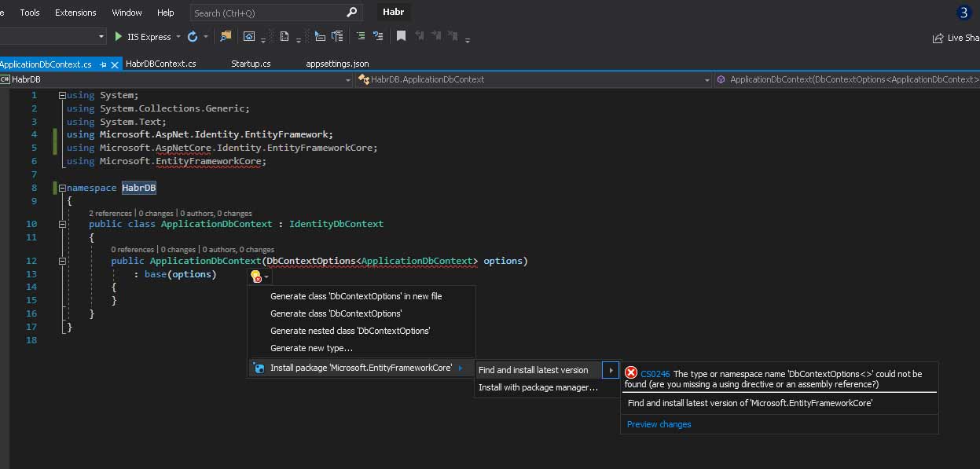Click the Live Share icon
980x469 pixels.
pyautogui.click(x=938, y=38)
